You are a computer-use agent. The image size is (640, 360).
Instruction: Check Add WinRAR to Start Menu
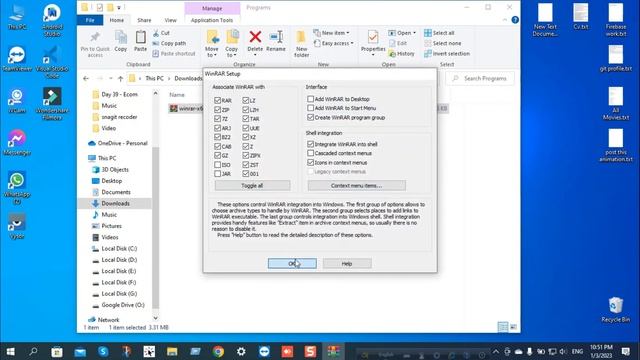[x=311, y=108]
